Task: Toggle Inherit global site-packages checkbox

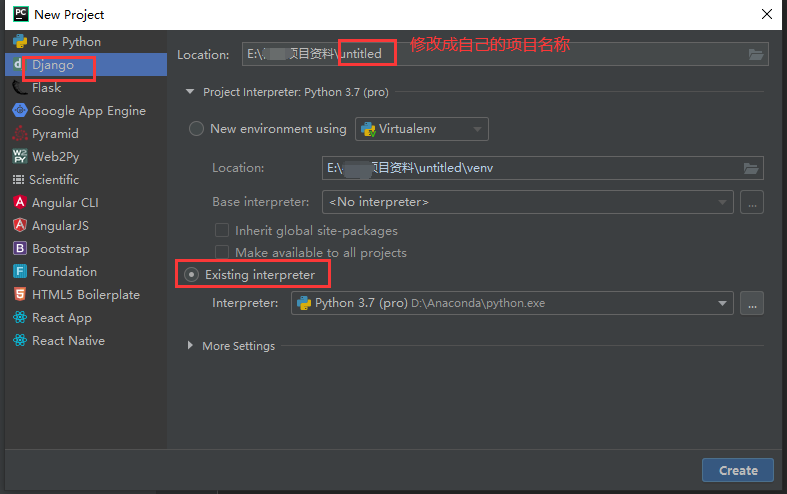Action: 222,230
